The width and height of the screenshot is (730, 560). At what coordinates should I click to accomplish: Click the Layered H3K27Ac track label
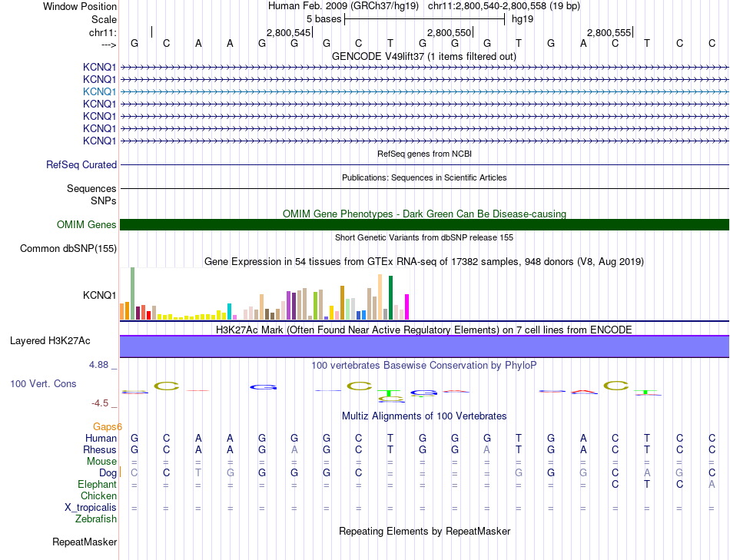coord(50,340)
